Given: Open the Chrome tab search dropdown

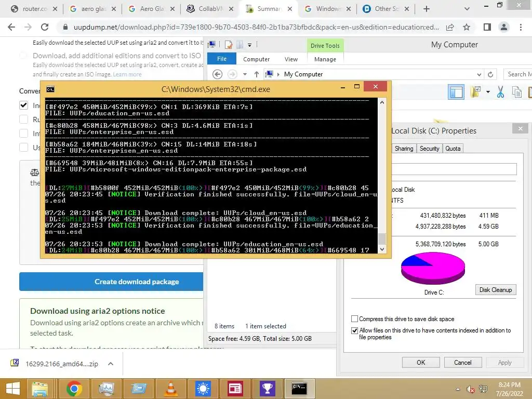Looking at the screenshot, I should tap(467, 9).
